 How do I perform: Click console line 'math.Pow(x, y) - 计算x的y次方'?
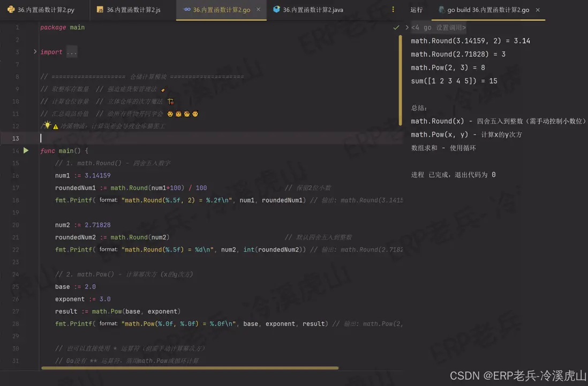click(466, 135)
